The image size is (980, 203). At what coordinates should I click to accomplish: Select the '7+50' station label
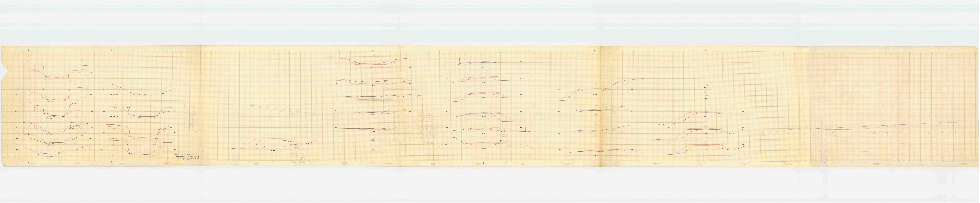coord(705,116)
